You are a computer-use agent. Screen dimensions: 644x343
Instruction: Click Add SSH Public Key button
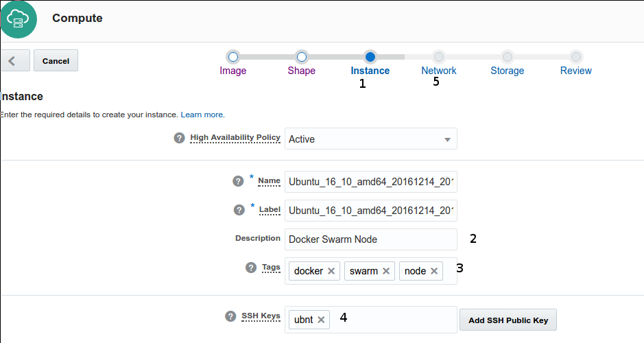click(508, 320)
